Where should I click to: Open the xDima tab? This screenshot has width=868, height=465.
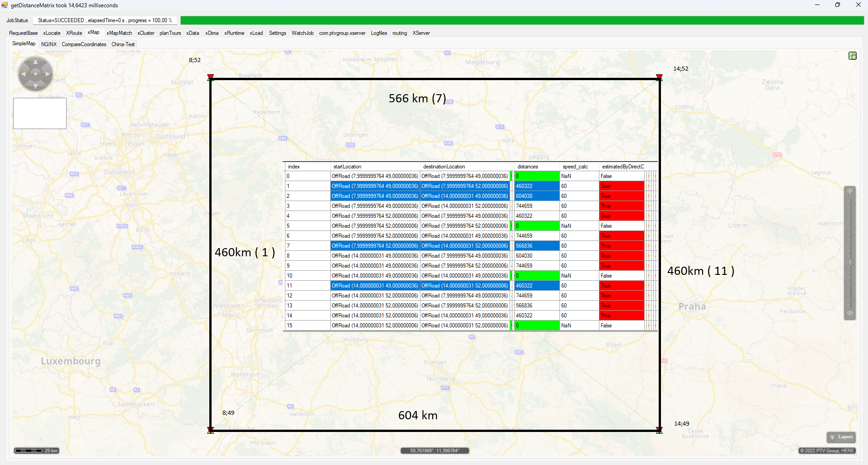pyautogui.click(x=212, y=33)
